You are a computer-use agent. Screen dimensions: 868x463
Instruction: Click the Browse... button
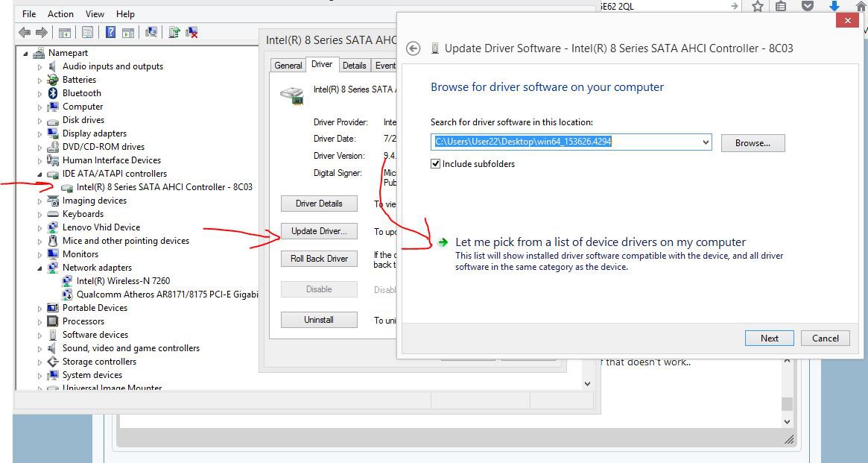[x=753, y=143]
